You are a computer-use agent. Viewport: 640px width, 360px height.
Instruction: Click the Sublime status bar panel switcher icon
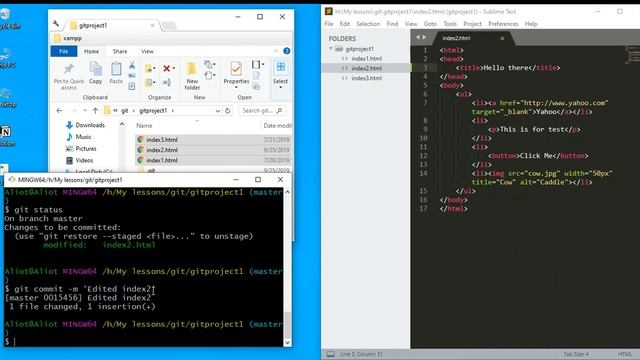coord(331,354)
